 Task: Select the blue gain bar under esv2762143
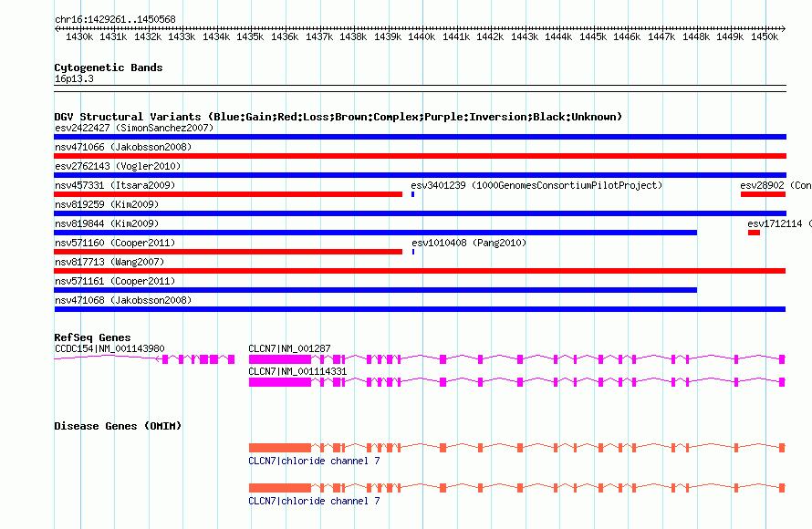[x=420, y=175]
